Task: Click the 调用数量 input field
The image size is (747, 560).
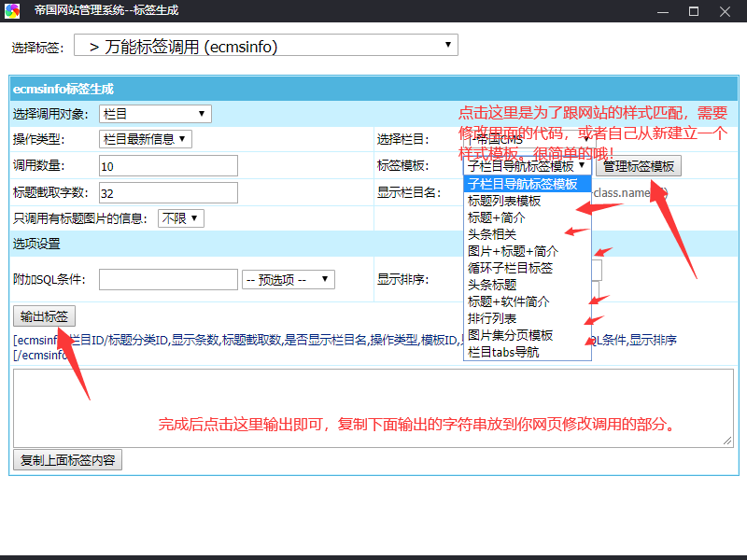Action: coord(168,166)
